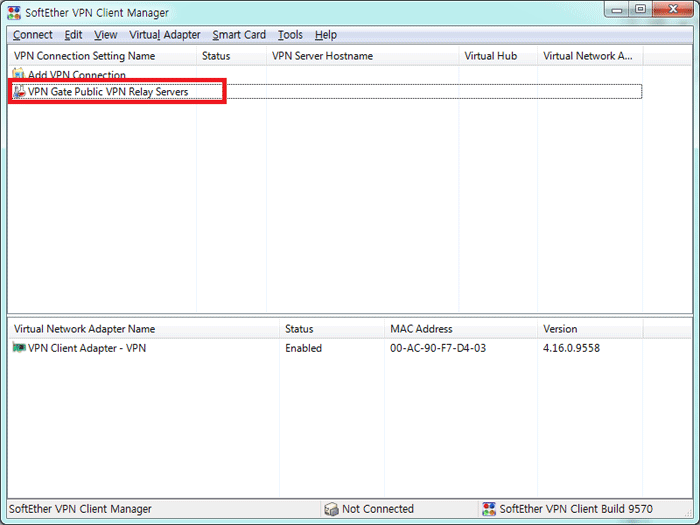Sort by VPN Server Hostname column header
700x525 pixels.
(322, 56)
